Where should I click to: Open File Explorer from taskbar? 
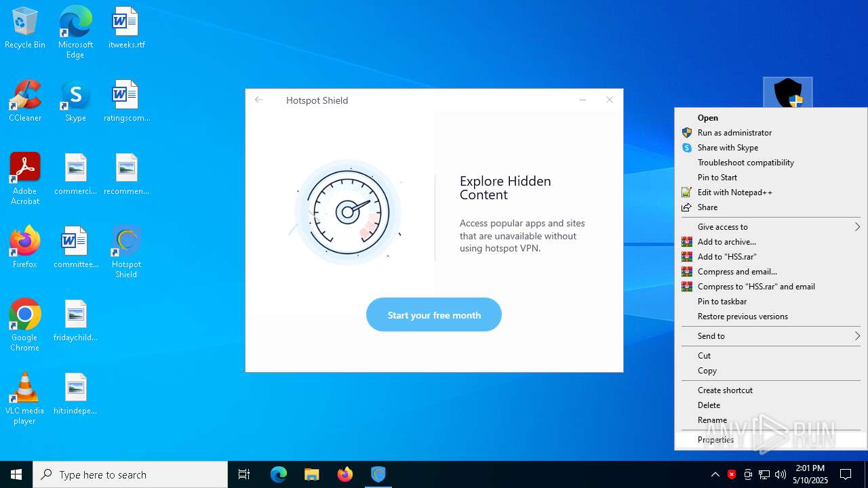pos(312,474)
